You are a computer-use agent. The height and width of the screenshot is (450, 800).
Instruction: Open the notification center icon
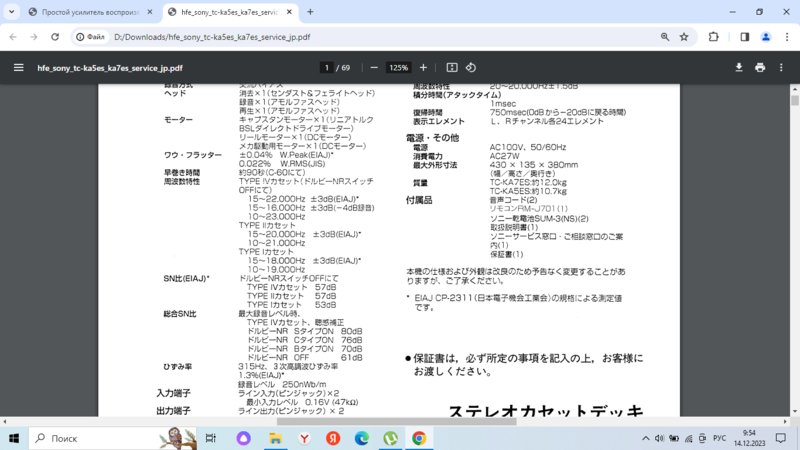(781, 438)
